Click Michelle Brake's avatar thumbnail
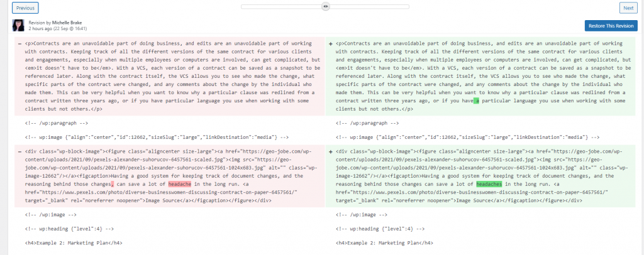644x255 pixels. coord(18,25)
